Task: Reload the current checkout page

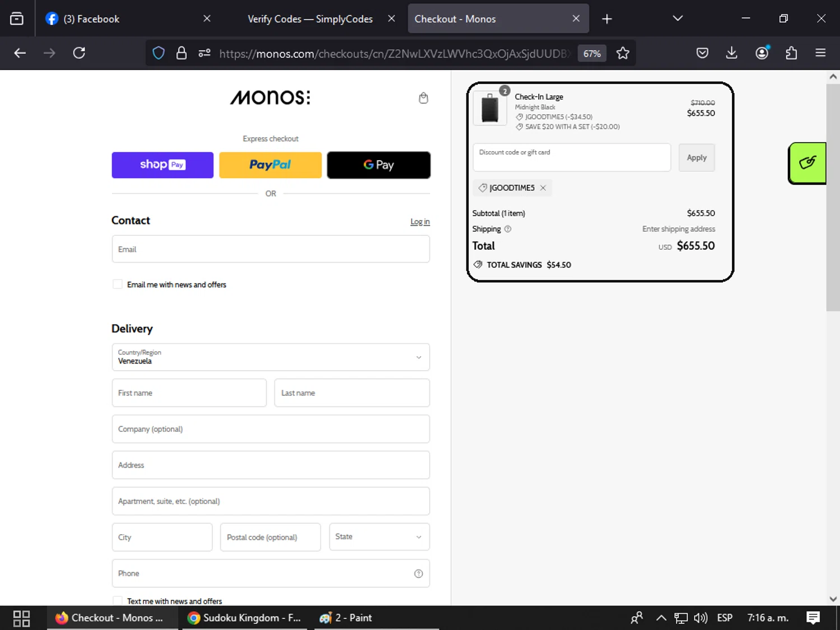Action: (x=79, y=53)
